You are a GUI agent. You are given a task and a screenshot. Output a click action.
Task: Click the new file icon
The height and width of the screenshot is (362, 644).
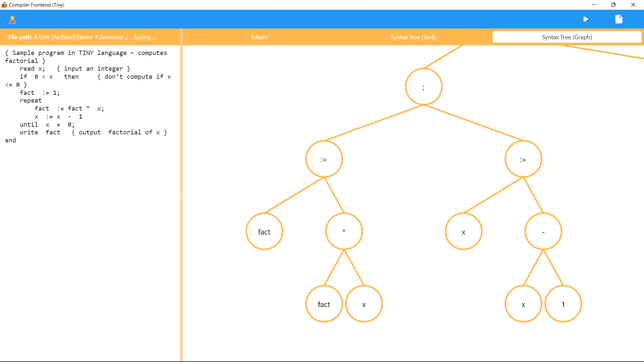click(619, 19)
